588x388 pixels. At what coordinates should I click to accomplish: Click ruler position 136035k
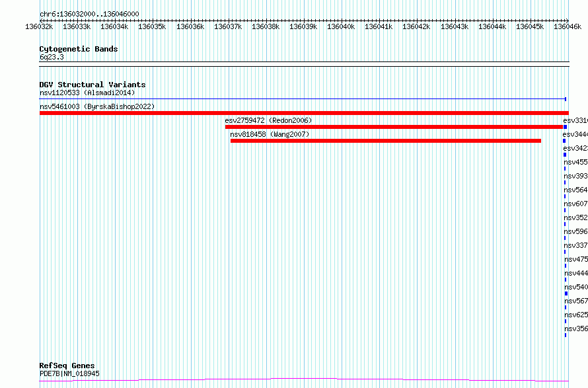[x=152, y=26]
